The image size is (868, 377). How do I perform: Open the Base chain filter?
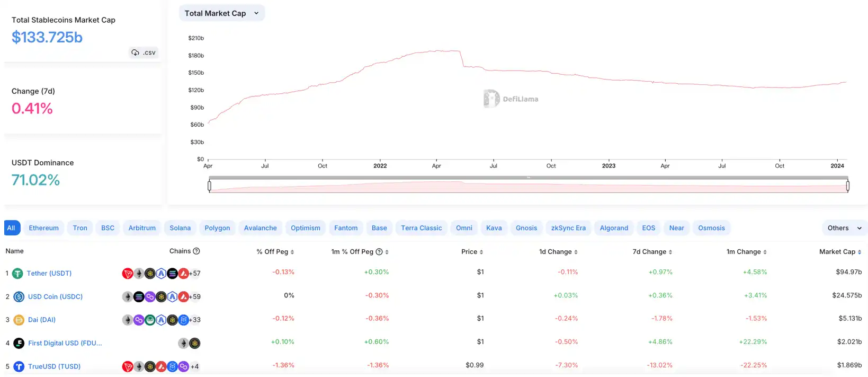[x=379, y=228]
